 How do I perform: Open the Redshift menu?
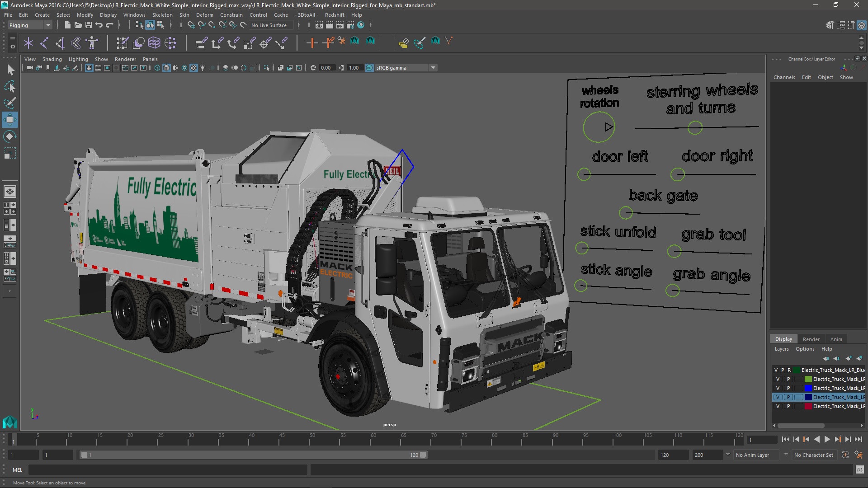point(335,15)
